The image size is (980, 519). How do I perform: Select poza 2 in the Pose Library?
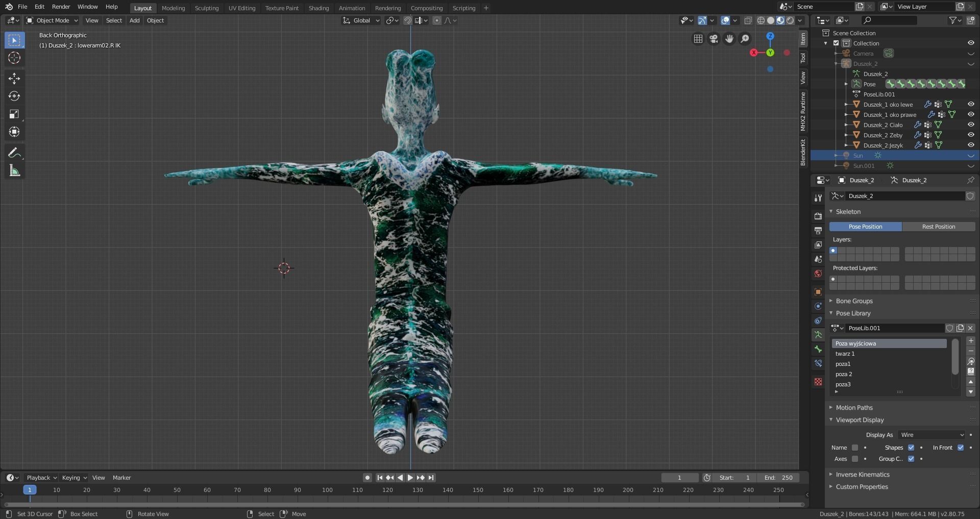click(844, 374)
